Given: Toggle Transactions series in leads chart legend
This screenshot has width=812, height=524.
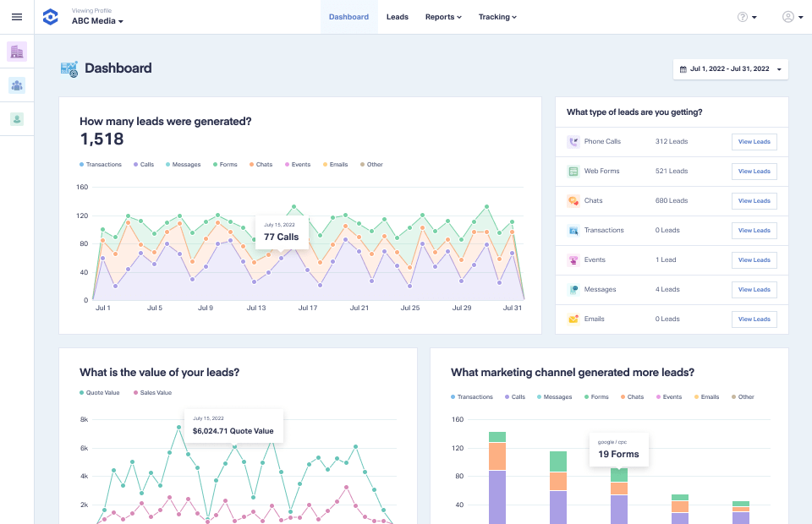Looking at the screenshot, I should (101, 165).
